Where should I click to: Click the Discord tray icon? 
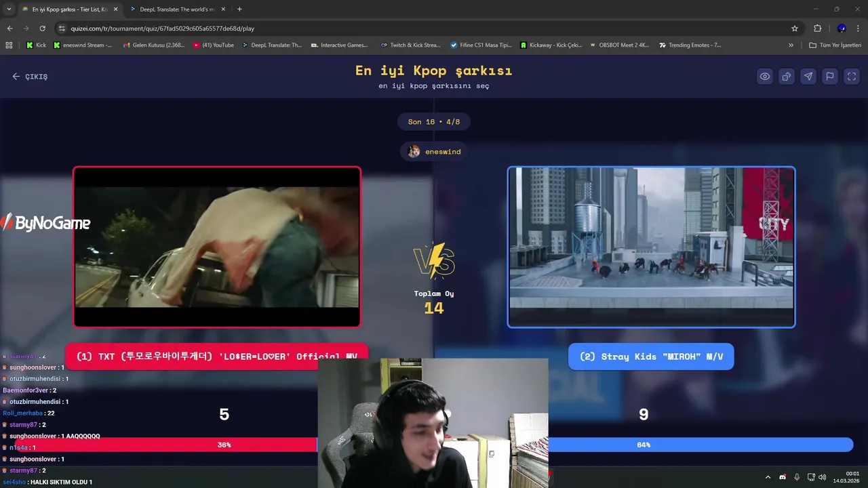(783, 477)
